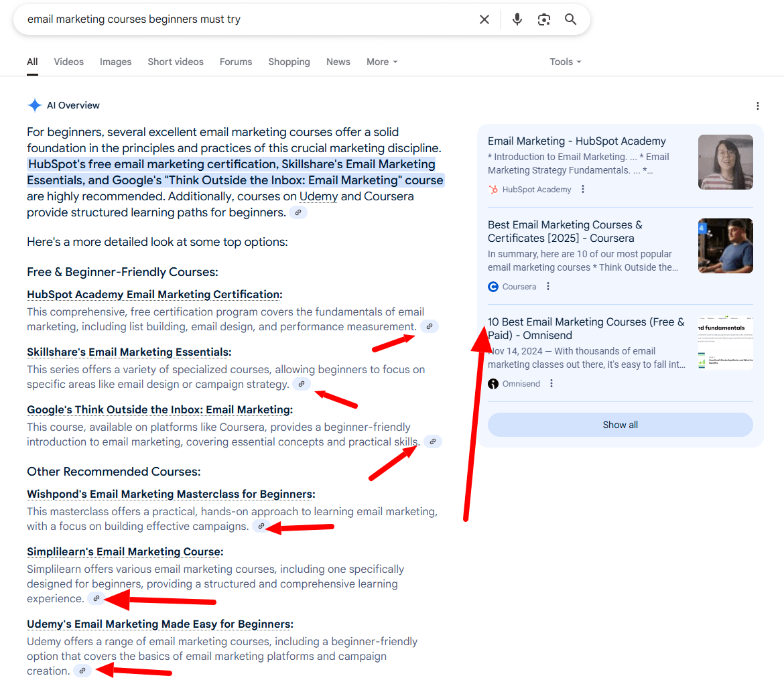The width and height of the screenshot is (784, 682).
Task: Switch to the Videos tab
Action: pyautogui.click(x=68, y=62)
